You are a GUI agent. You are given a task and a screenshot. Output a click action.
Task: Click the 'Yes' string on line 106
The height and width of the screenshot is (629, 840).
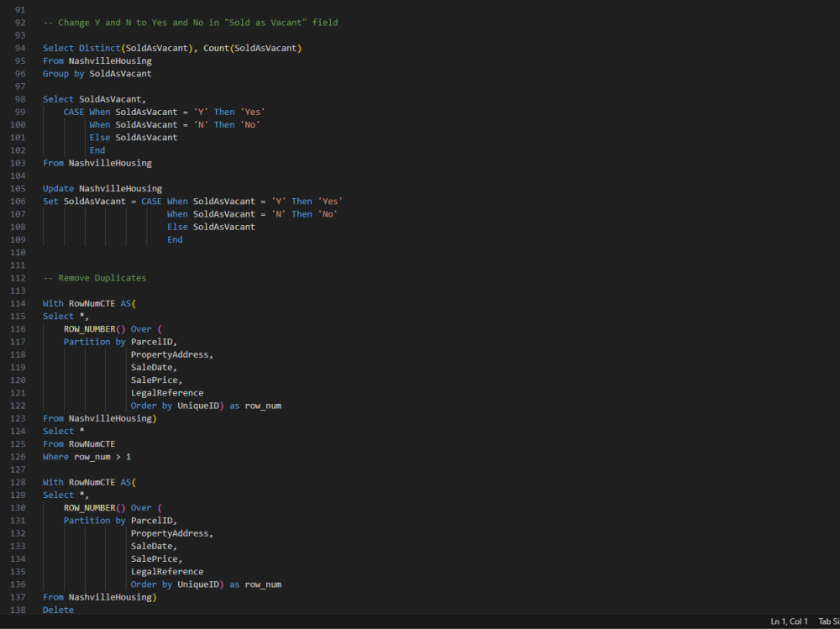pyautogui.click(x=330, y=202)
